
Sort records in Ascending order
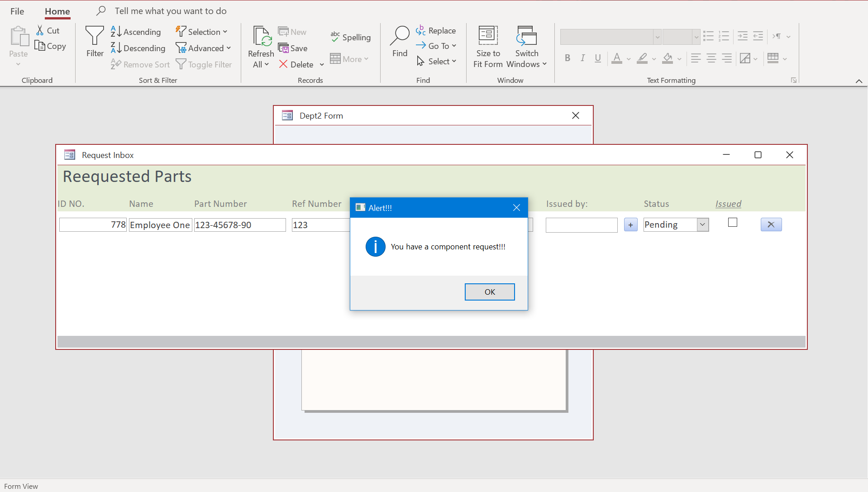[x=136, y=32]
